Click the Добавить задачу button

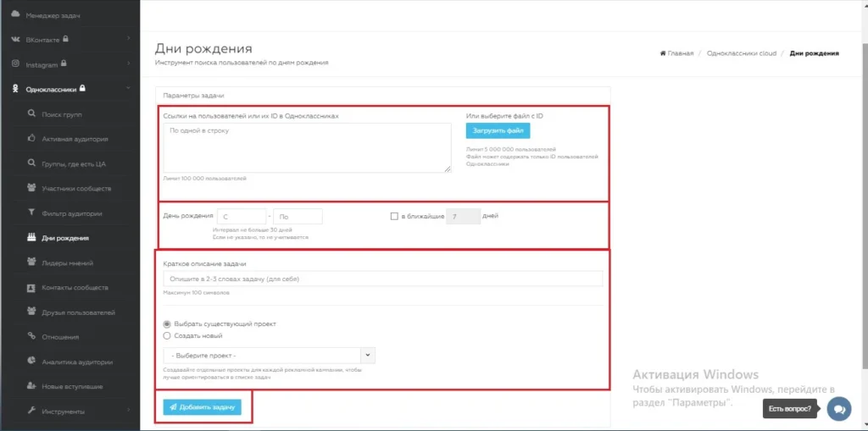click(202, 406)
